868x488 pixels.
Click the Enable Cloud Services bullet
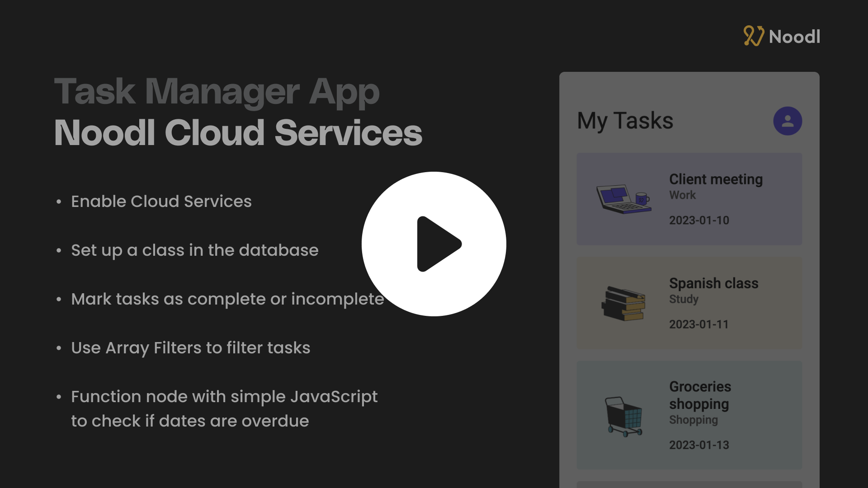click(x=161, y=202)
